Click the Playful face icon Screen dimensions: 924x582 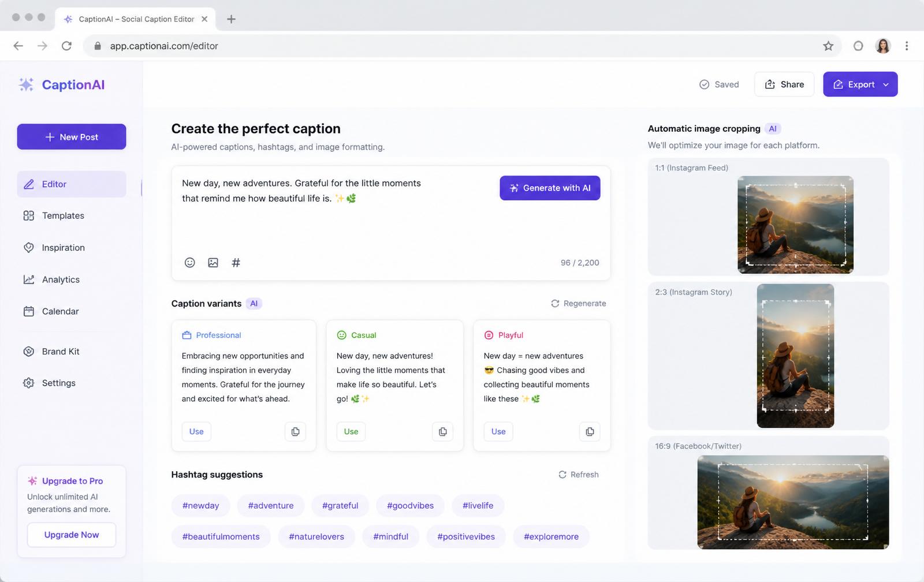pos(489,335)
